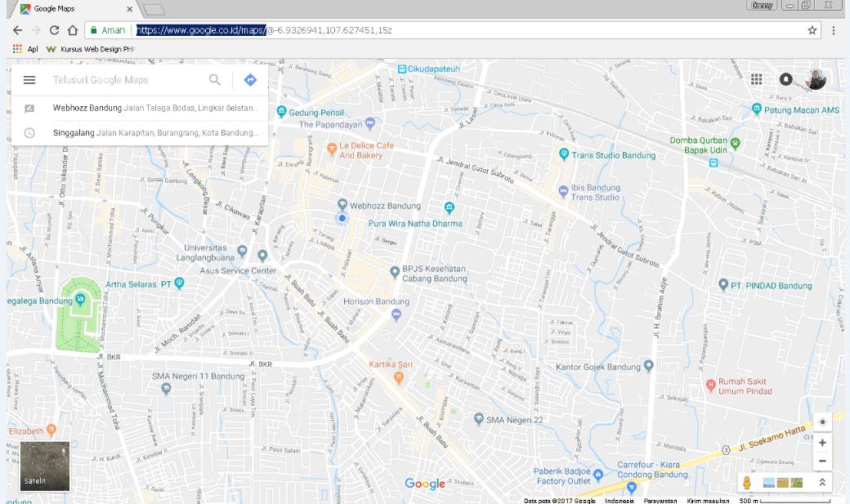Click the SMA Negeri 22 marker

pyautogui.click(x=479, y=418)
